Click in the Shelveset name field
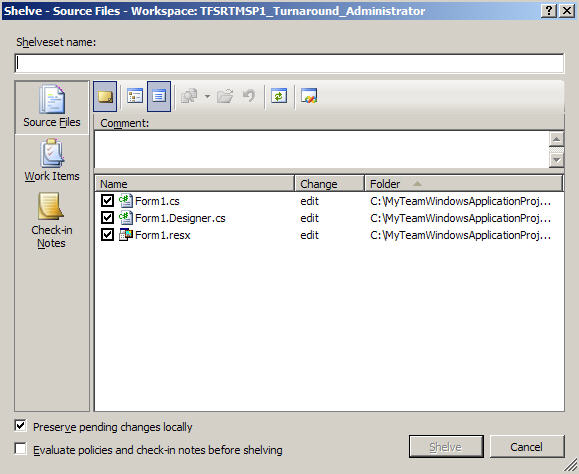The image size is (579, 474). 290,63
